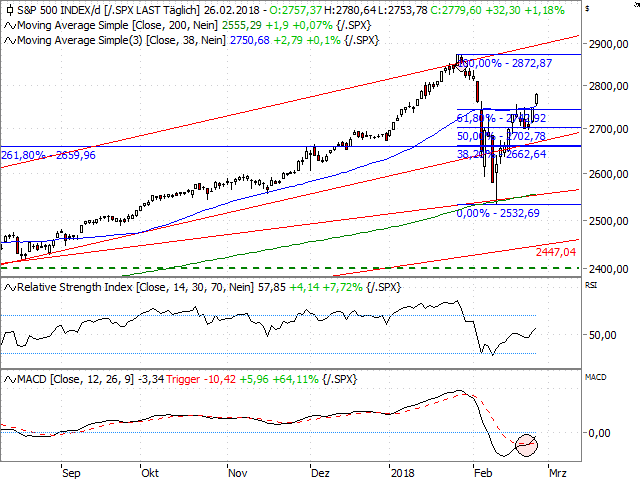Click the 50,00 level on the RSI axis
This screenshot has width=640, height=480.
click(602, 335)
